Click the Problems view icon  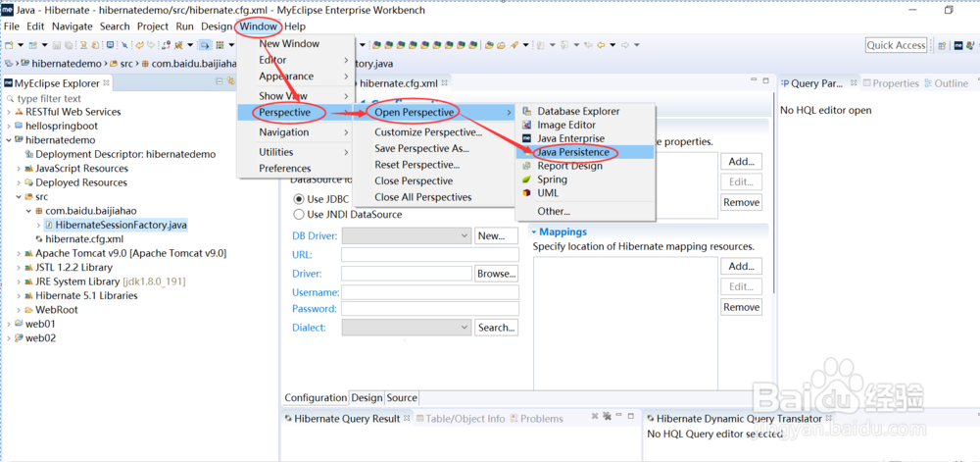(514, 418)
